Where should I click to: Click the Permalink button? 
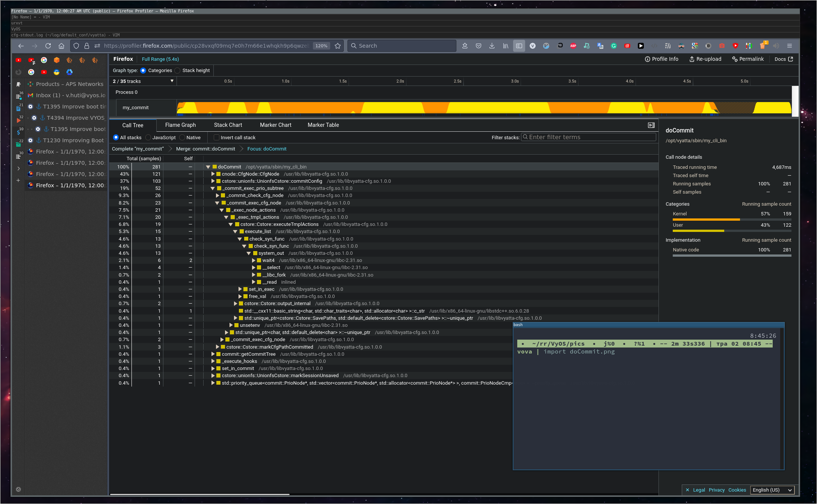click(748, 59)
